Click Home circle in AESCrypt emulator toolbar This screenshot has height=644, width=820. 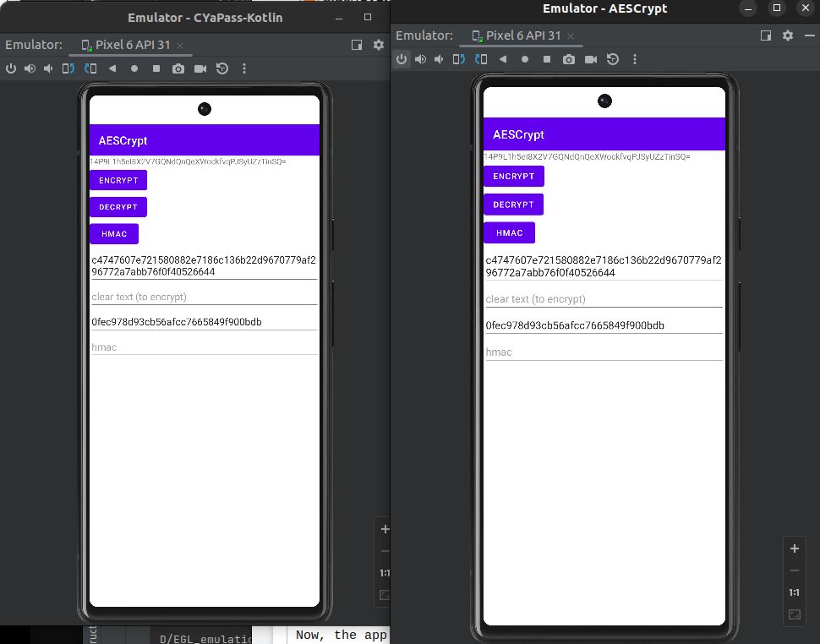pos(525,59)
